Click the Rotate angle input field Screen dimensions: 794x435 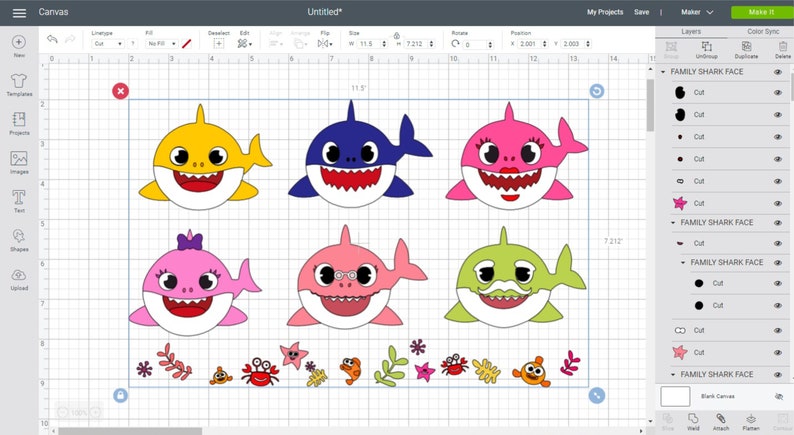point(475,44)
